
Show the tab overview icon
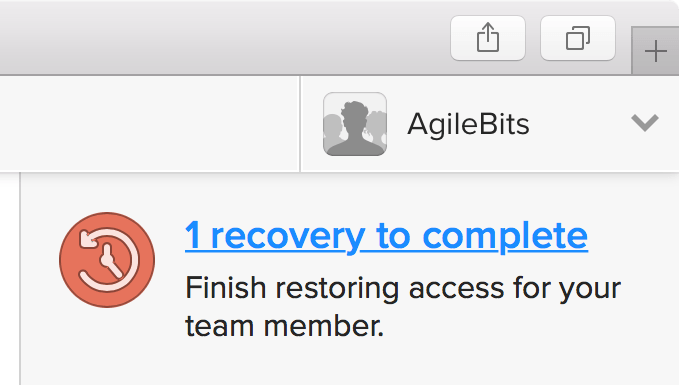[578, 38]
